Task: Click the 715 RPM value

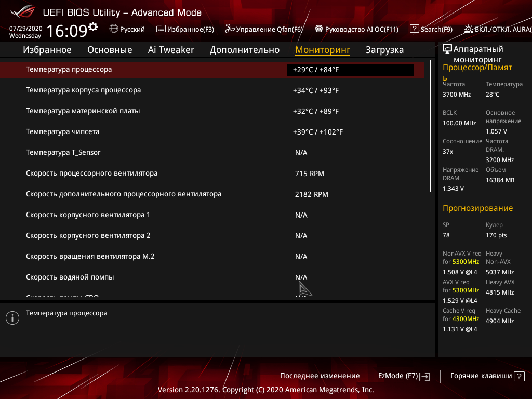Action: pos(310,174)
